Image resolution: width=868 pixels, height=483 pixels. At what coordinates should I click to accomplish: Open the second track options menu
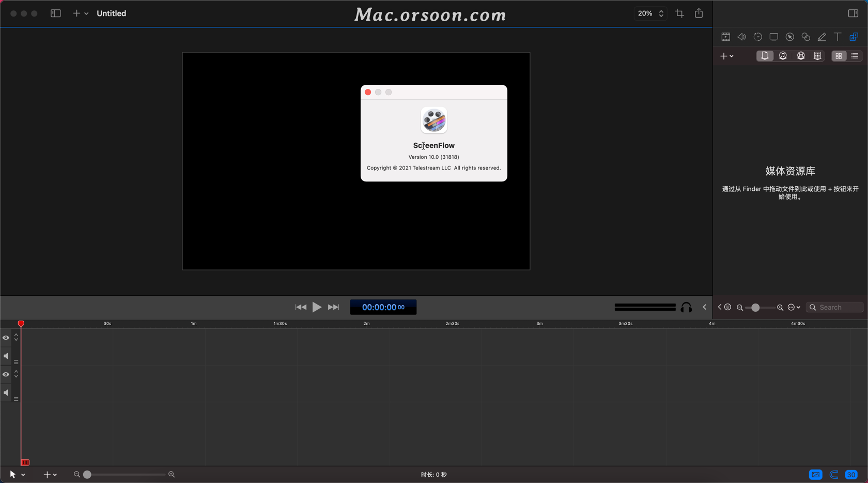coord(16,399)
